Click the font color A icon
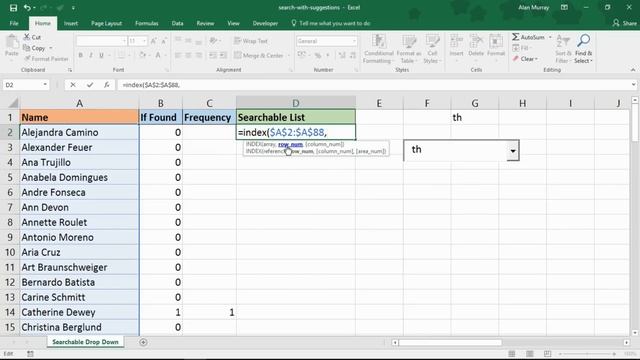 (158, 55)
